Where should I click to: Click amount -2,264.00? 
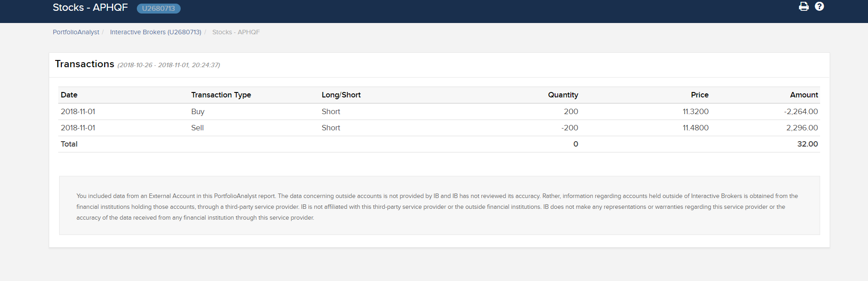click(x=801, y=111)
